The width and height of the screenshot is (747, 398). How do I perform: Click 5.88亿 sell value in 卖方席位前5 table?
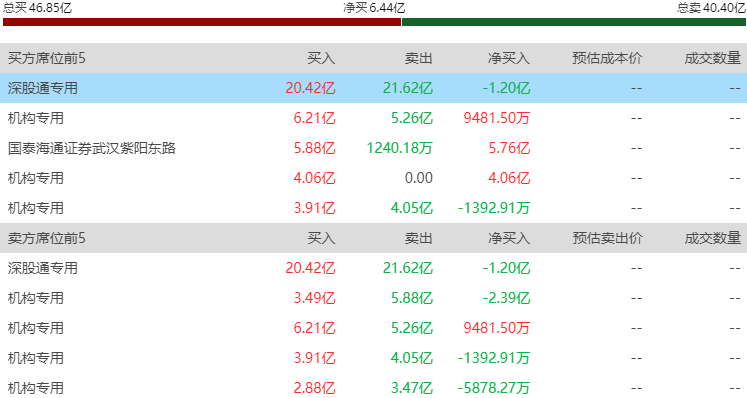click(412, 298)
